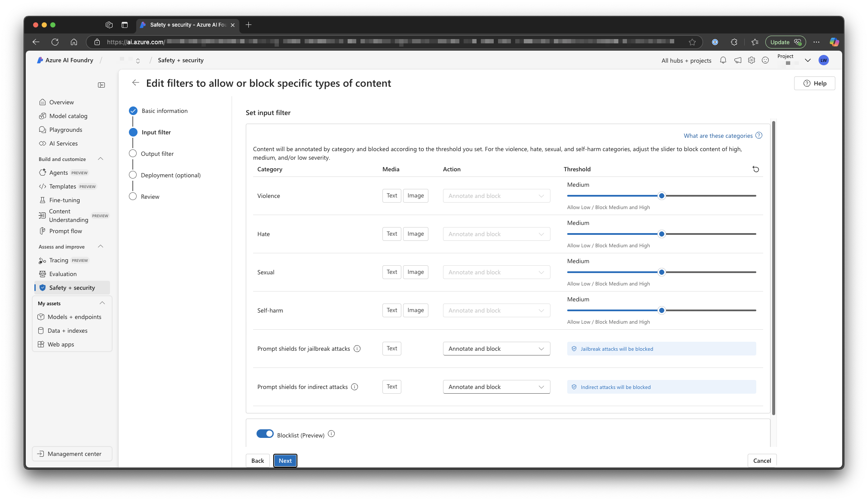
Task: Click the Next button
Action: pyautogui.click(x=285, y=461)
